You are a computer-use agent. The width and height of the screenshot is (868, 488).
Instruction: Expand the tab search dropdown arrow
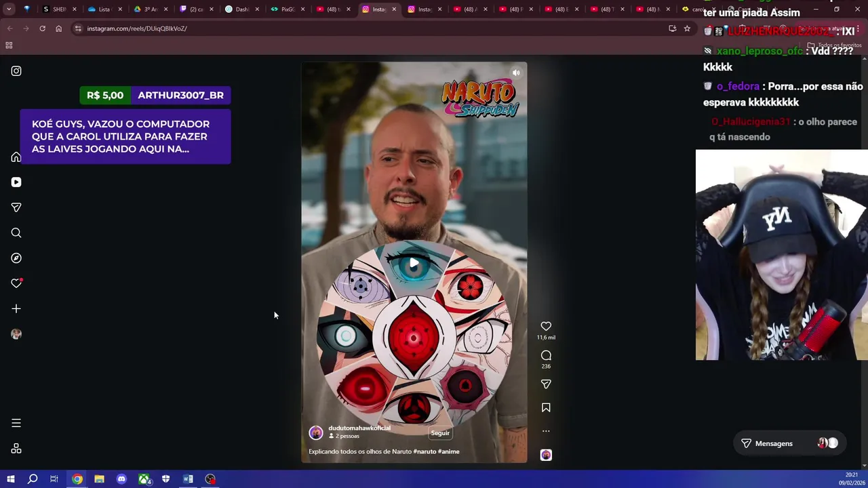(x=8, y=9)
